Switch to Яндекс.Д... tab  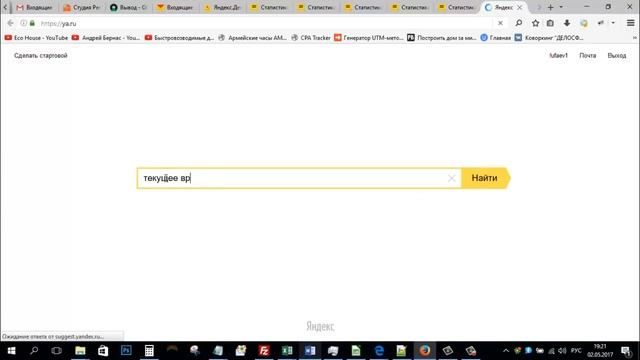pyautogui.click(x=222, y=7)
